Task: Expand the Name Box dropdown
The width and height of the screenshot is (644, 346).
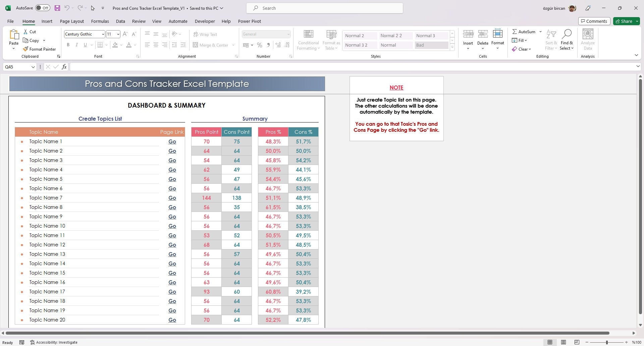Action: [x=33, y=67]
